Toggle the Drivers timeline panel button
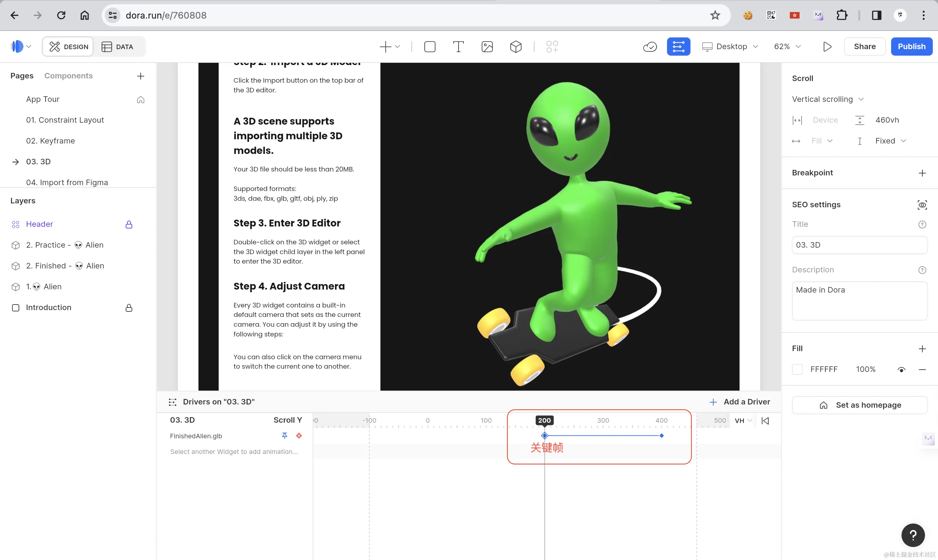The width and height of the screenshot is (938, 560). point(678,47)
